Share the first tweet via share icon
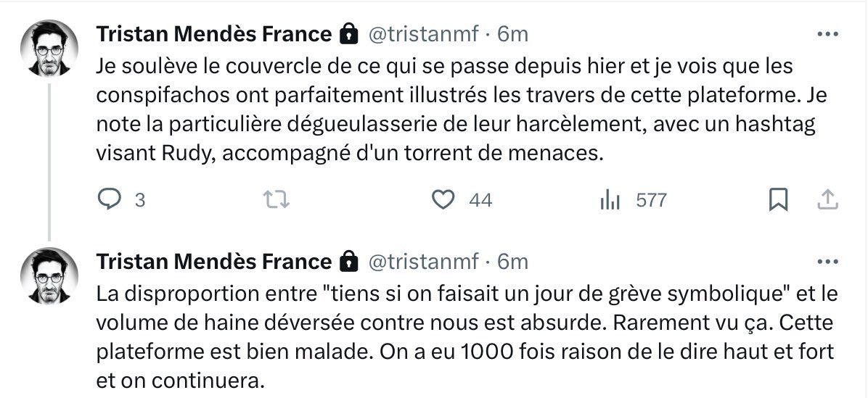This screenshot has height=398, width=868. click(x=828, y=199)
